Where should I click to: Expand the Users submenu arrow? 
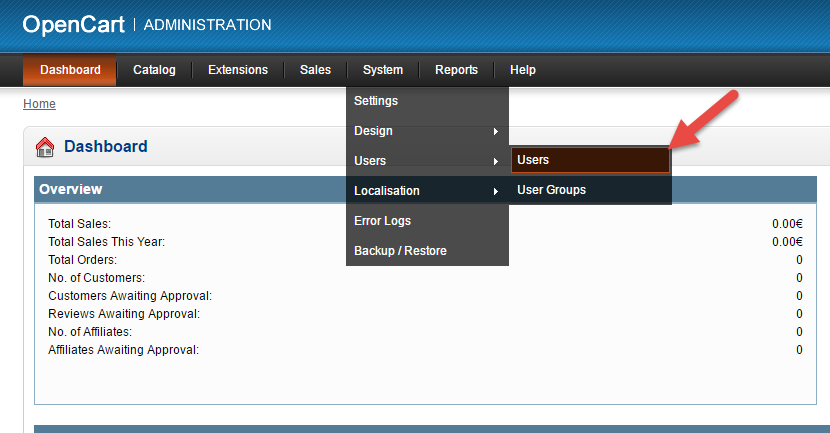point(495,161)
